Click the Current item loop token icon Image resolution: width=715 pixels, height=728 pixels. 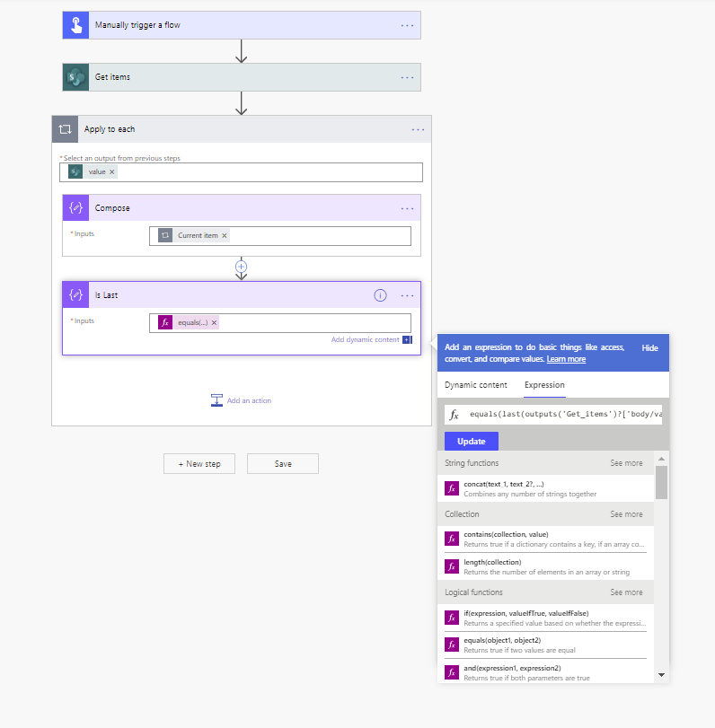[x=165, y=235]
